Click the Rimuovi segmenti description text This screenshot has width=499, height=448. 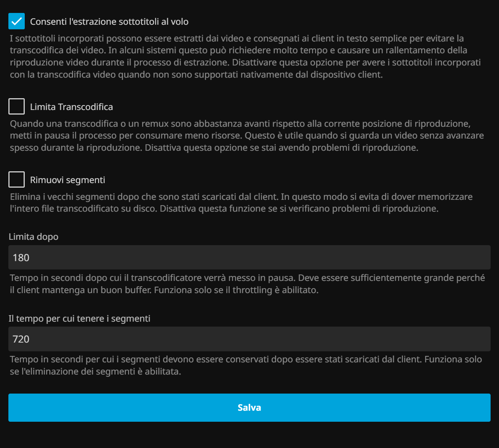tap(240, 202)
